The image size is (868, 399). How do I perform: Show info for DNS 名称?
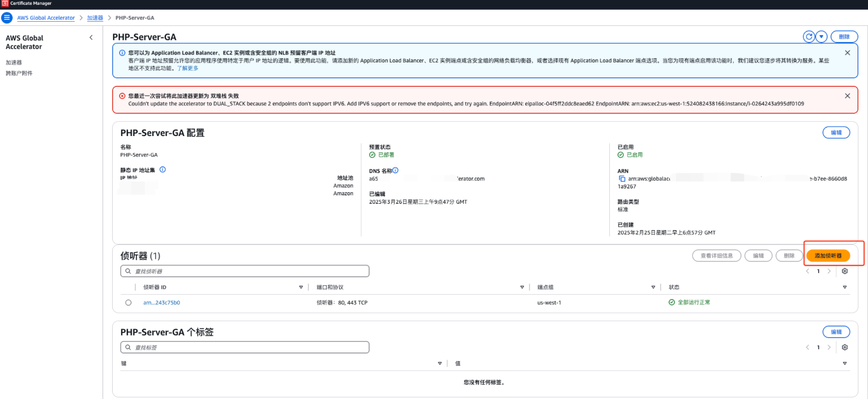point(396,170)
